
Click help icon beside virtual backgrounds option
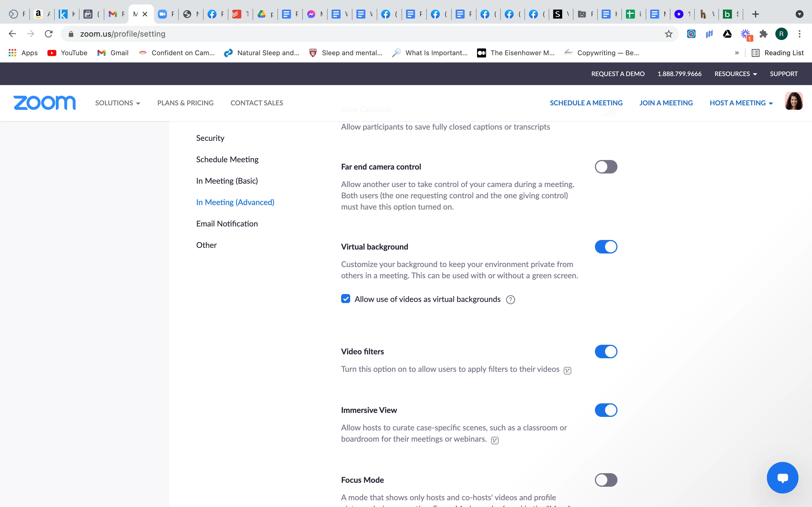point(510,299)
